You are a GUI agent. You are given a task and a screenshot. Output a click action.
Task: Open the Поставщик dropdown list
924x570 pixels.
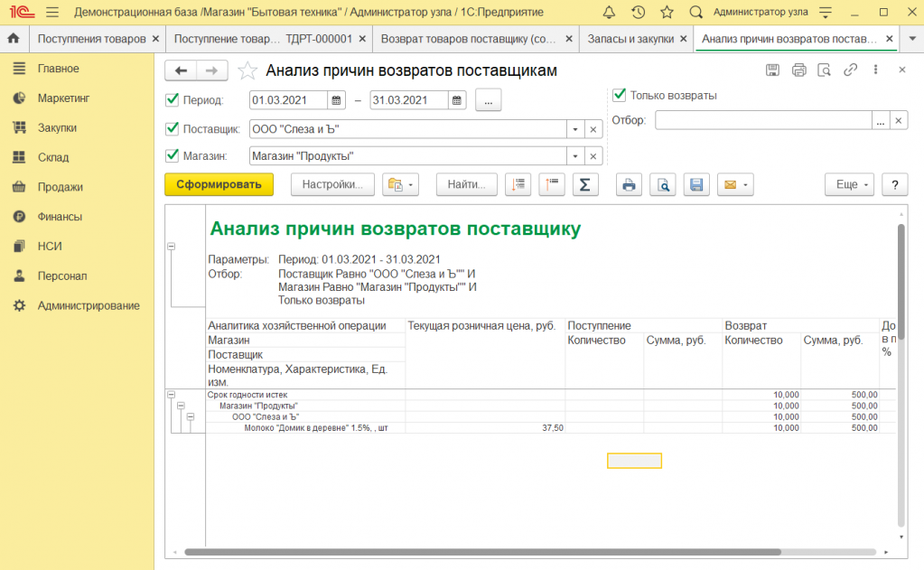[x=575, y=129]
